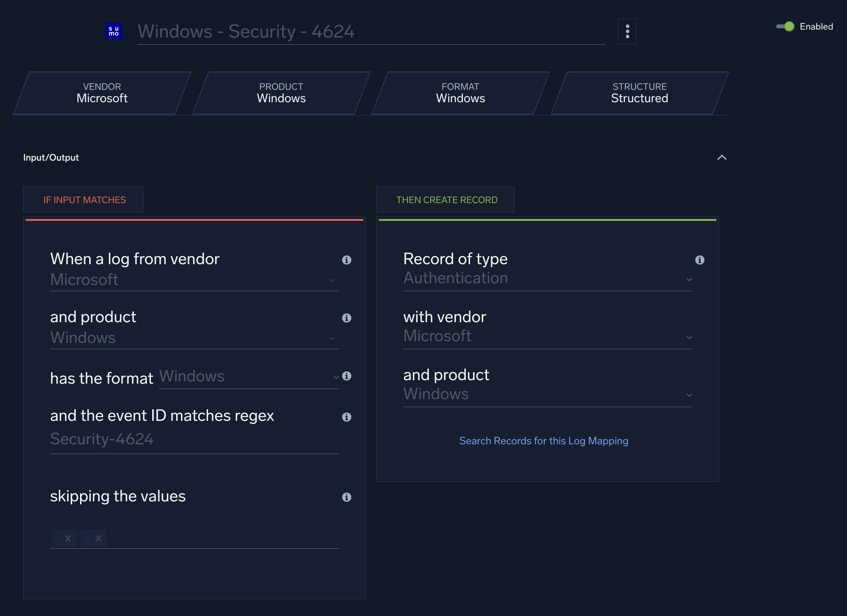Toggle the Enabled switch off
Viewport: 847px width, 616px height.
coord(785,27)
